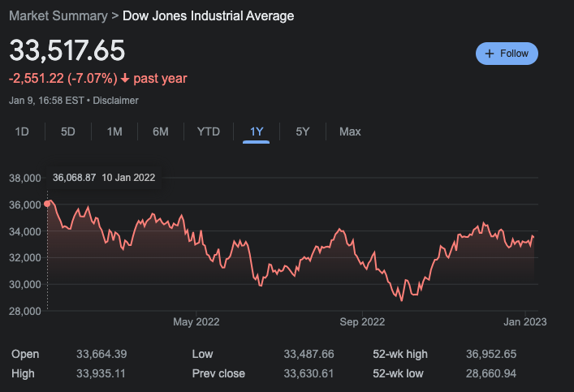This screenshot has width=574, height=392.
Task: Show the Max time range chart
Action: point(350,131)
